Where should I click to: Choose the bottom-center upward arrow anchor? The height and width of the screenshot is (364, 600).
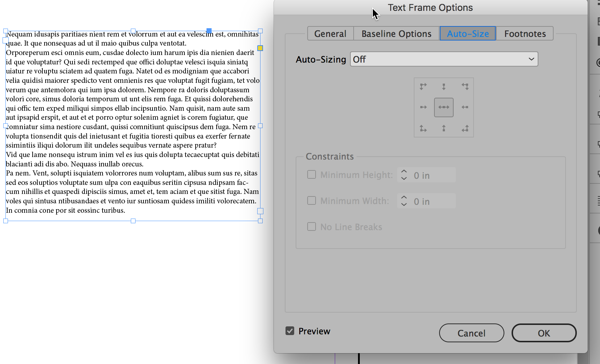point(443,128)
